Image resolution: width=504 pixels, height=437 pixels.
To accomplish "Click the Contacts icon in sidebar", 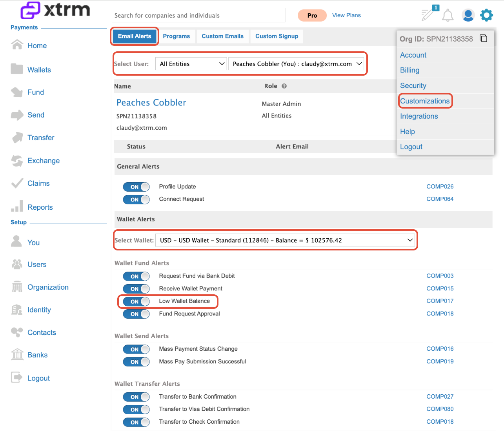I will [x=17, y=332].
